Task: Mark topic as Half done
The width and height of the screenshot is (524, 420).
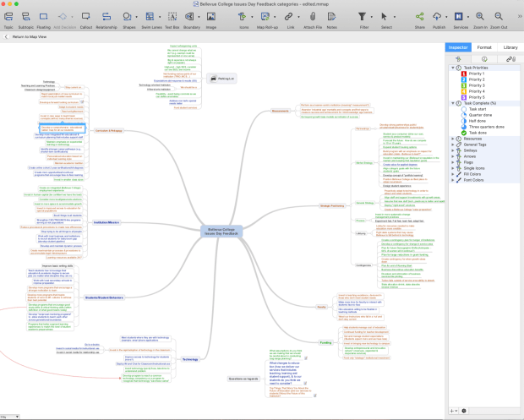Action: pyautogui.click(x=474, y=121)
